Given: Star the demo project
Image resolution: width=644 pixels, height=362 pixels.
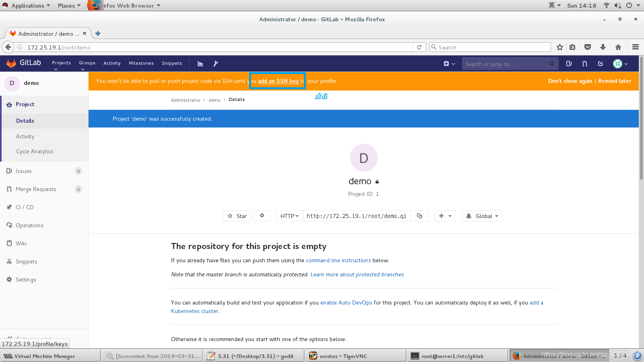Looking at the screenshot, I should (x=237, y=216).
